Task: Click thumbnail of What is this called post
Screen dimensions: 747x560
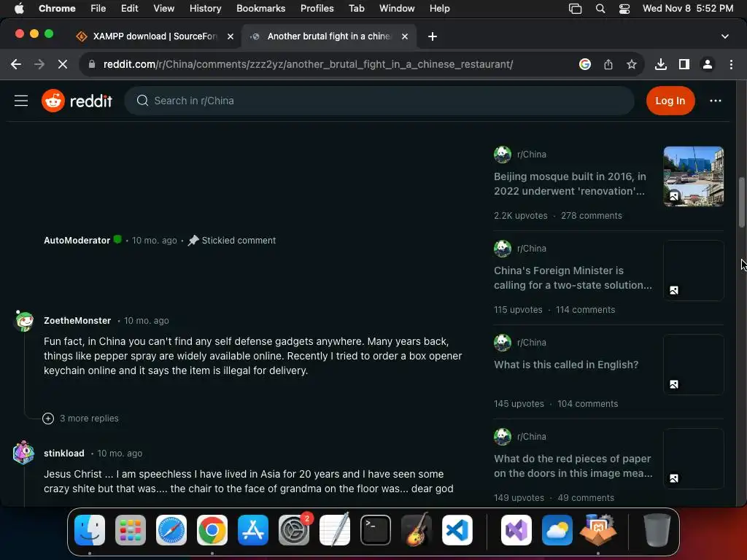Action: coord(693,365)
